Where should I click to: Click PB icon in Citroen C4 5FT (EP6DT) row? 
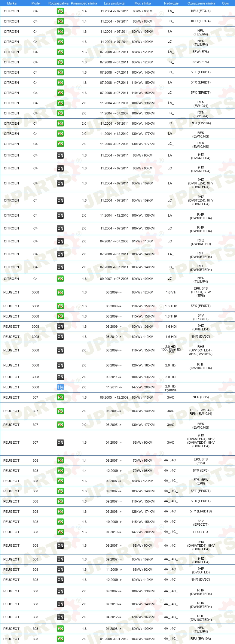tap(60, 72)
